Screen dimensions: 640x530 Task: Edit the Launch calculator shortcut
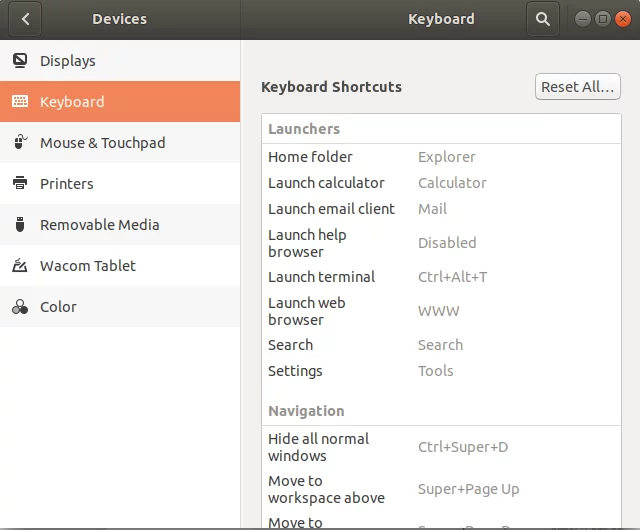[441, 183]
